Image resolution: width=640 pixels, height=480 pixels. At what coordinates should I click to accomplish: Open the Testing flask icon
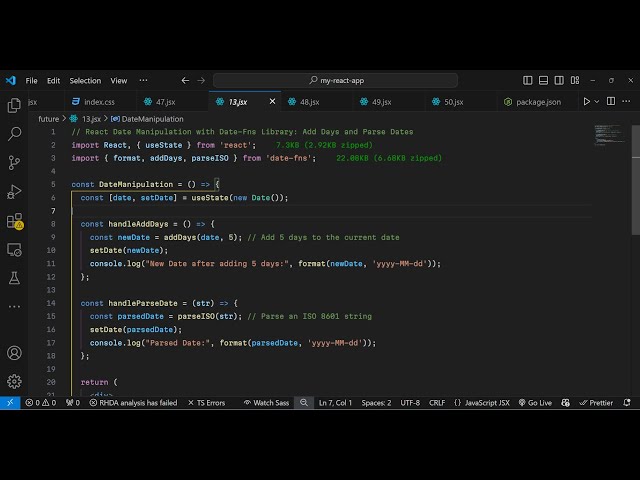tap(14, 277)
